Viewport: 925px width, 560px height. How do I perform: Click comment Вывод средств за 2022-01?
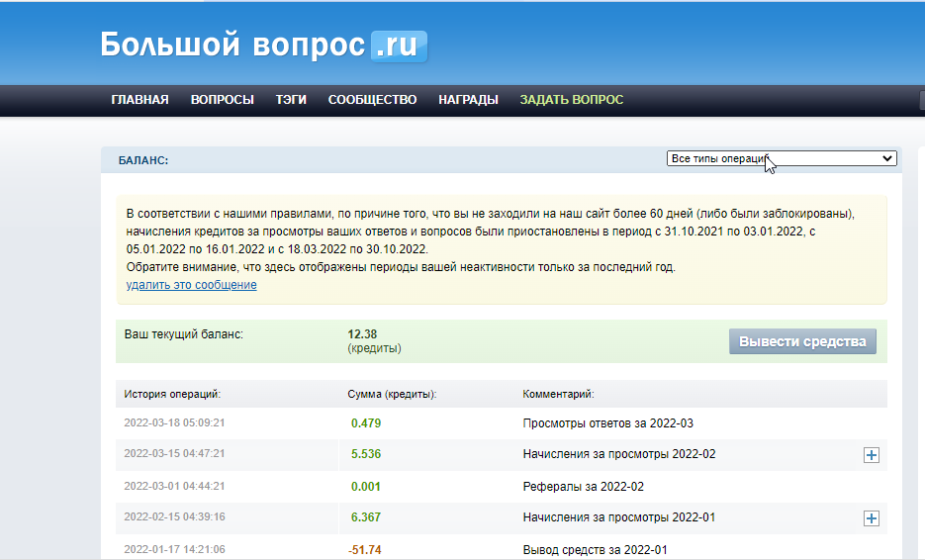(x=595, y=549)
